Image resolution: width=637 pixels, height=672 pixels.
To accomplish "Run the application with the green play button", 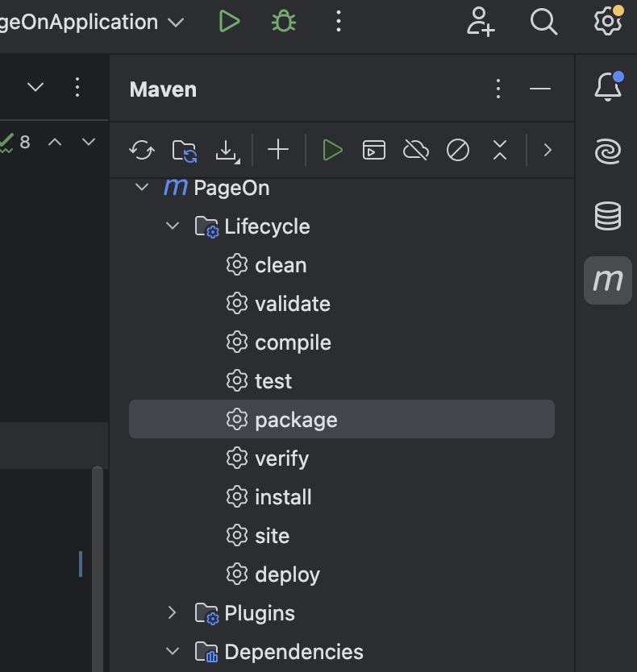I will coord(229,22).
